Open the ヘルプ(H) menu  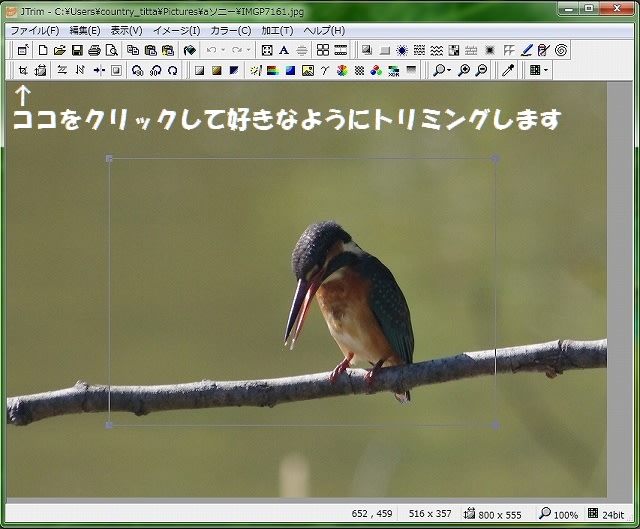tap(324, 31)
